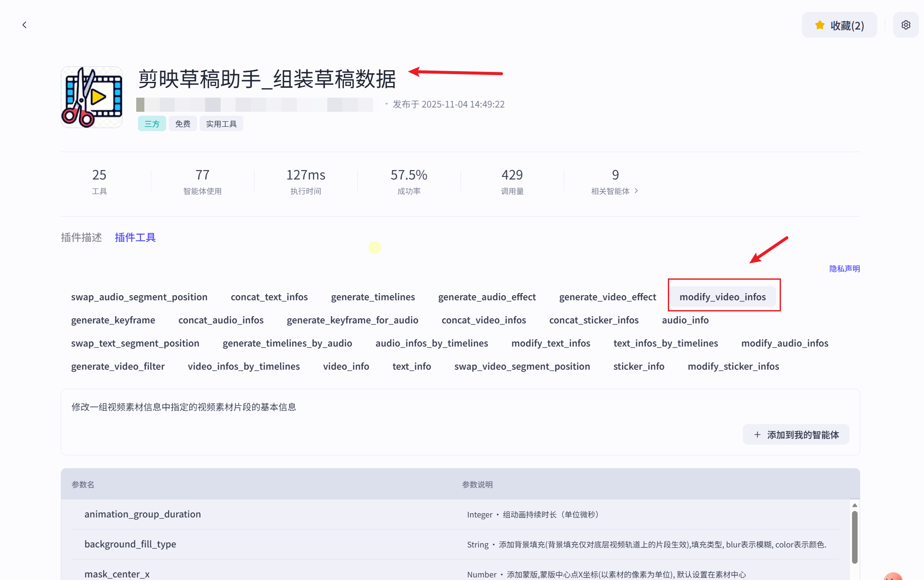Open the settings gear icon
Viewport: 924px width, 580px height.
[x=906, y=25]
